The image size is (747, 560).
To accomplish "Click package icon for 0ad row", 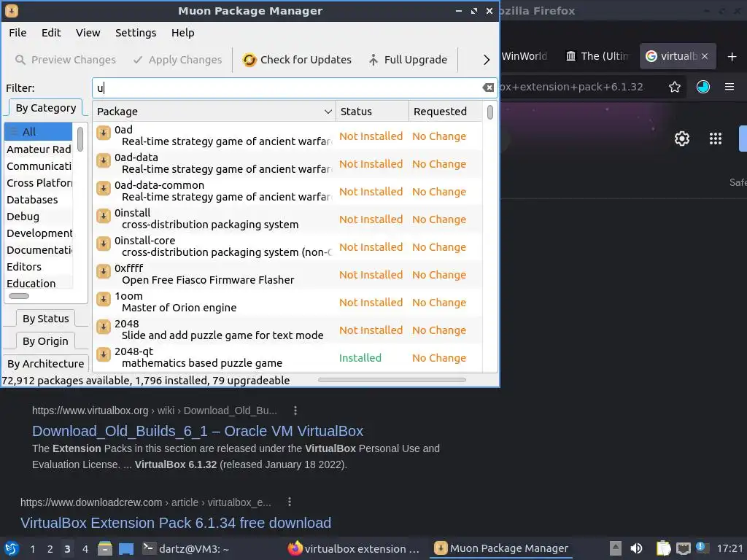I will tap(104, 133).
